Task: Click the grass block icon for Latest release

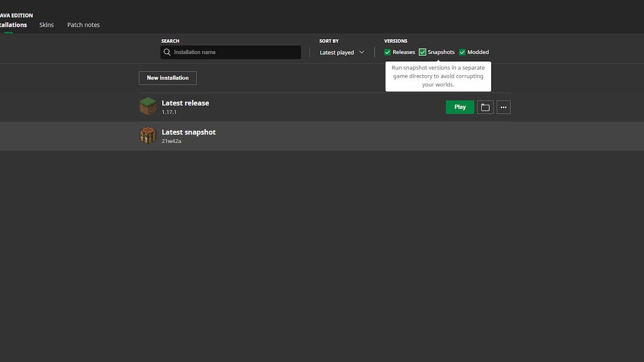Action: pyautogui.click(x=148, y=106)
